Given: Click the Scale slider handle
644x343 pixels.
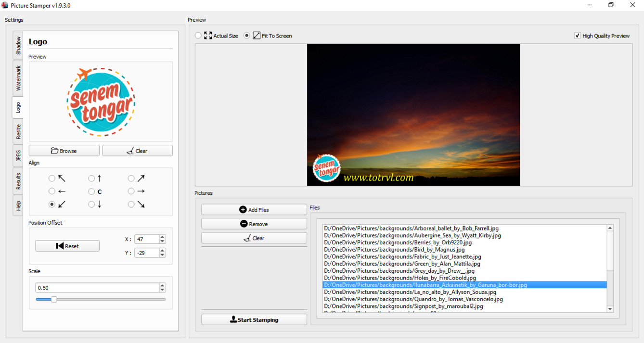Looking at the screenshot, I should pyautogui.click(x=54, y=299).
